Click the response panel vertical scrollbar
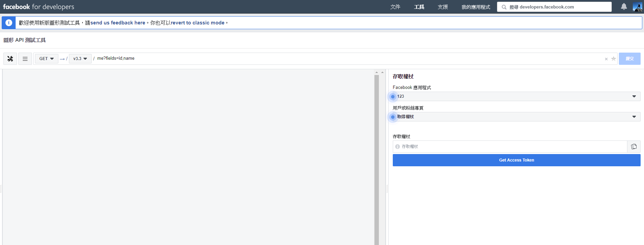The width and height of the screenshot is (644, 245). [x=376, y=159]
